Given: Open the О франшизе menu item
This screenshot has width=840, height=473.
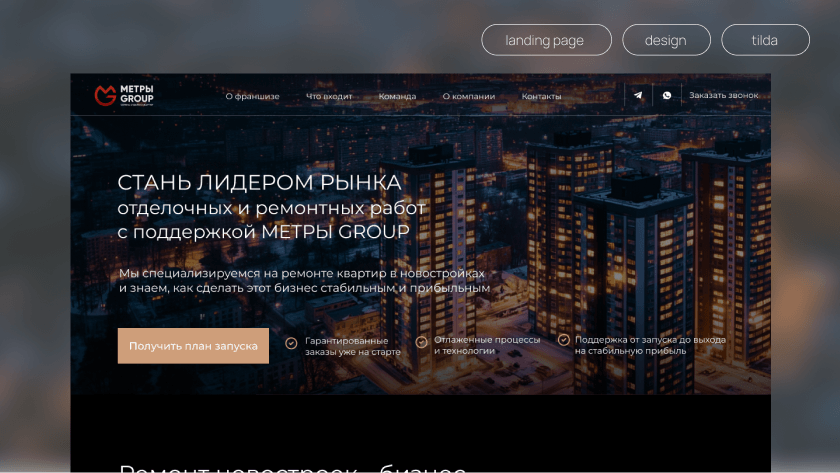Looking at the screenshot, I should 252,96.
